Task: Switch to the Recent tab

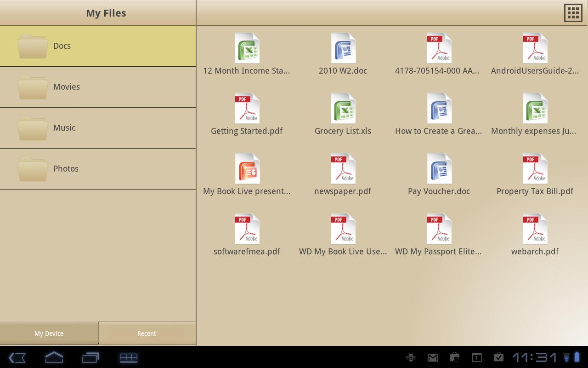Action: [147, 333]
